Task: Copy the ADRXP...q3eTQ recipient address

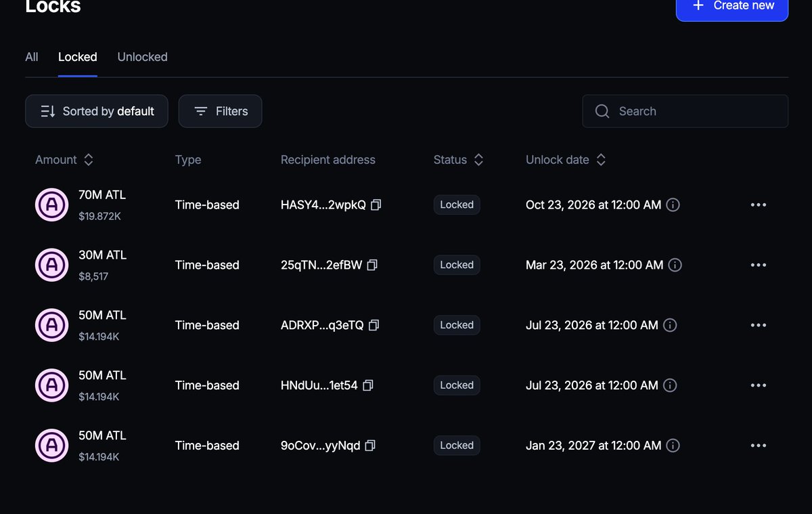Action: point(374,325)
